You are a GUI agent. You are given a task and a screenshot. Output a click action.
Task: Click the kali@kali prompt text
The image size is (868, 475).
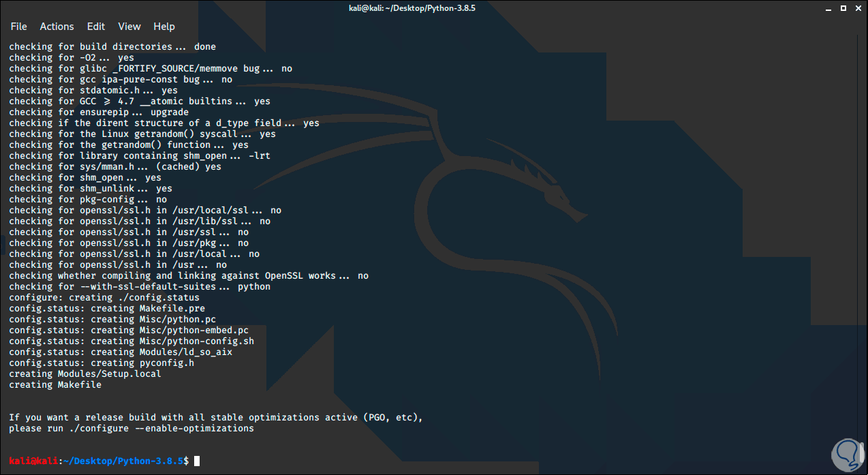click(x=33, y=461)
